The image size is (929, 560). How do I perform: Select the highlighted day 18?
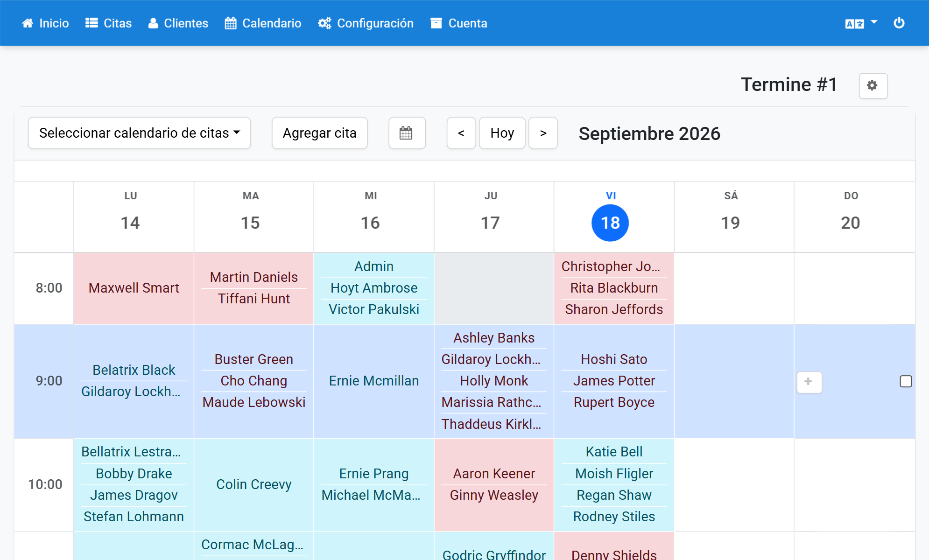pos(610,223)
